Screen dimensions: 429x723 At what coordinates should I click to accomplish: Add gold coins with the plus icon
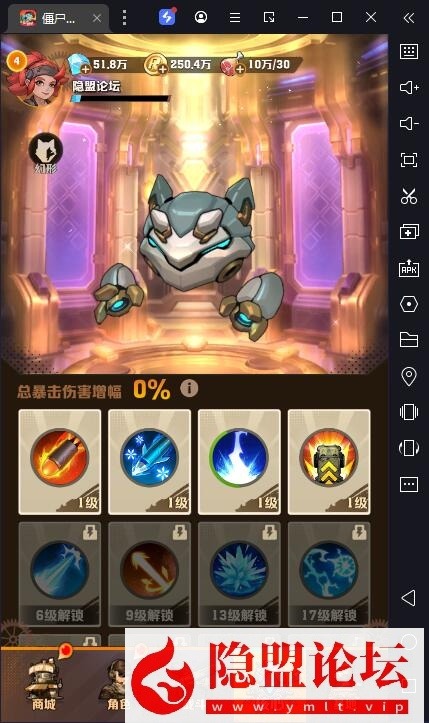coord(162,69)
